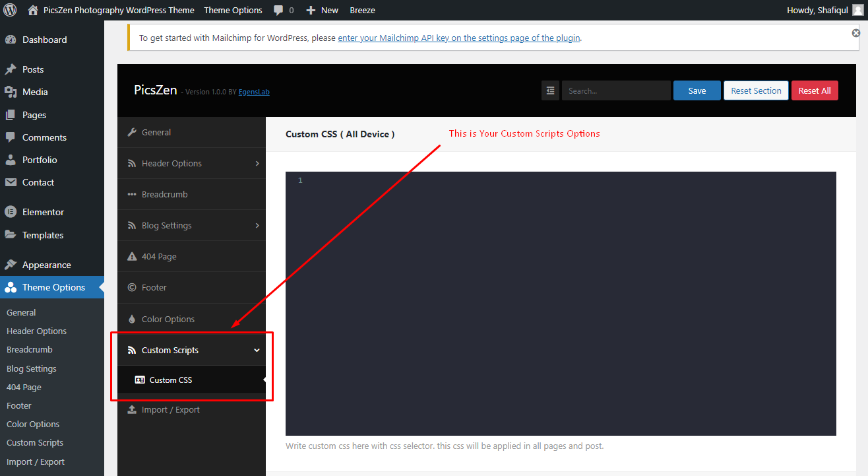Expand the Header Options chevron

click(x=257, y=163)
